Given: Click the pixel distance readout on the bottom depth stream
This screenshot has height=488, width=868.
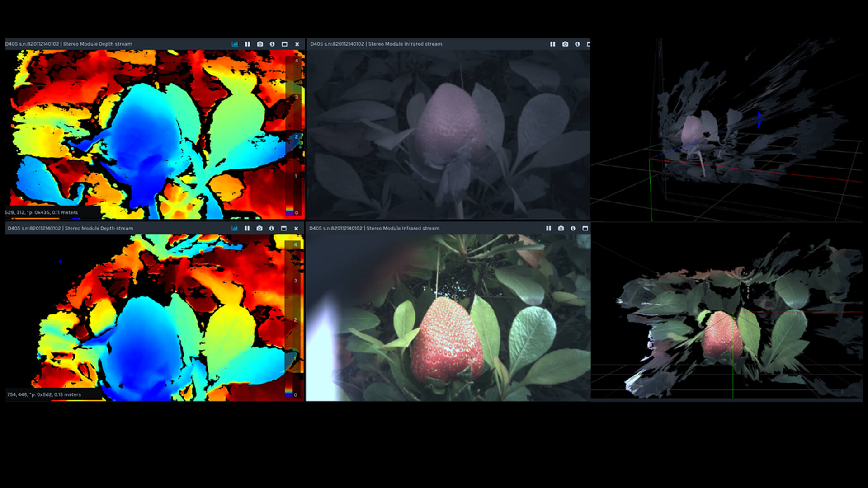Looking at the screenshot, I should [44, 394].
